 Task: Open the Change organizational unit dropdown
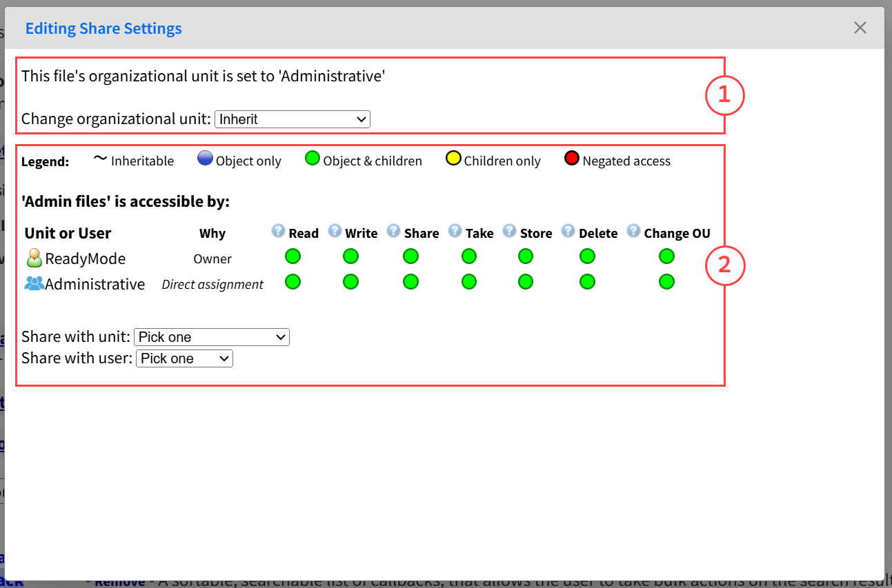(292, 119)
